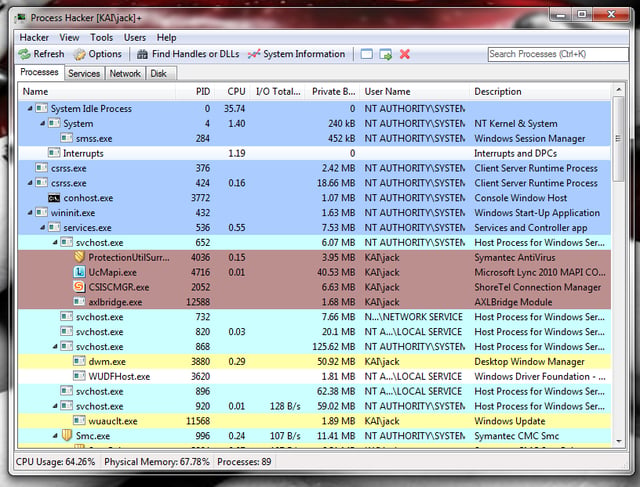640x487 pixels.
Task: Click the conhost.exe console icon
Action: point(54,198)
